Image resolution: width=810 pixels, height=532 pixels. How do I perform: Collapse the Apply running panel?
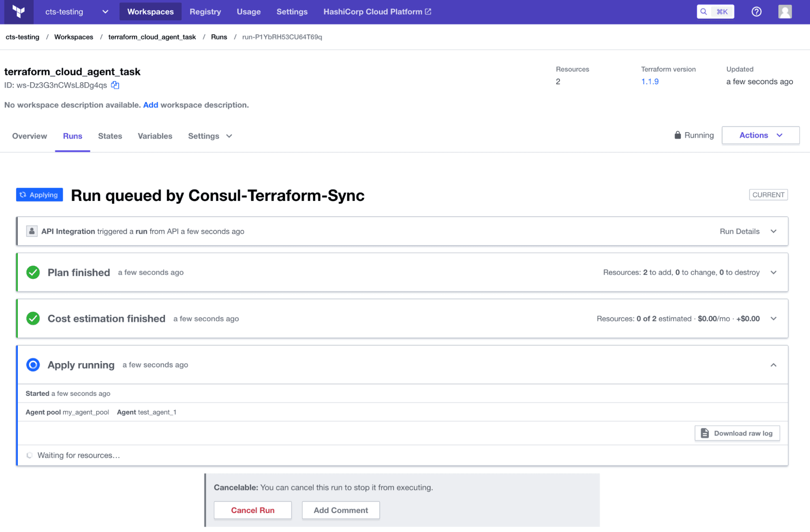[x=773, y=365]
